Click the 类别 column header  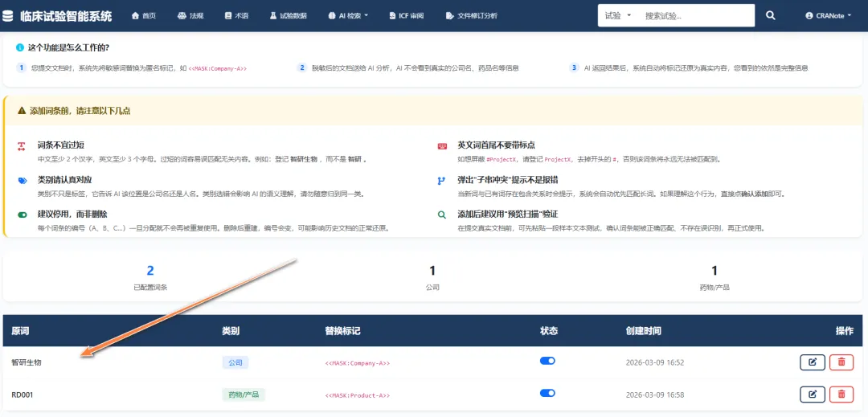click(x=231, y=331)
